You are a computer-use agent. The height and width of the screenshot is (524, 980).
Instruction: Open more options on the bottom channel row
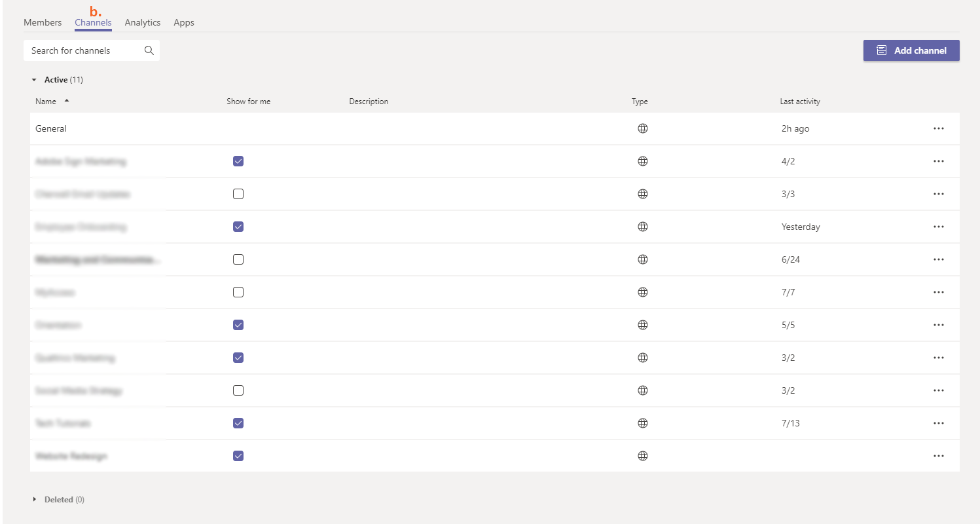coord(938,456)
